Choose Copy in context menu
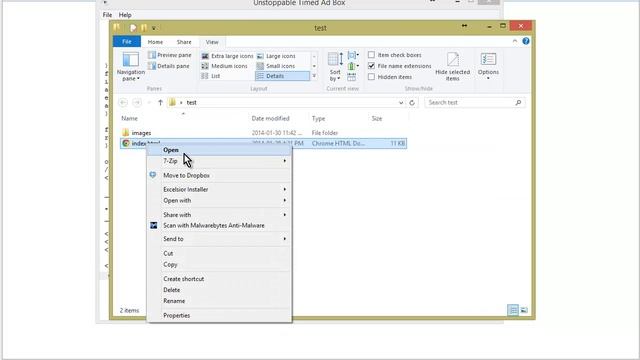This screenshot has width=640, height=360. (x=220, y=264)
